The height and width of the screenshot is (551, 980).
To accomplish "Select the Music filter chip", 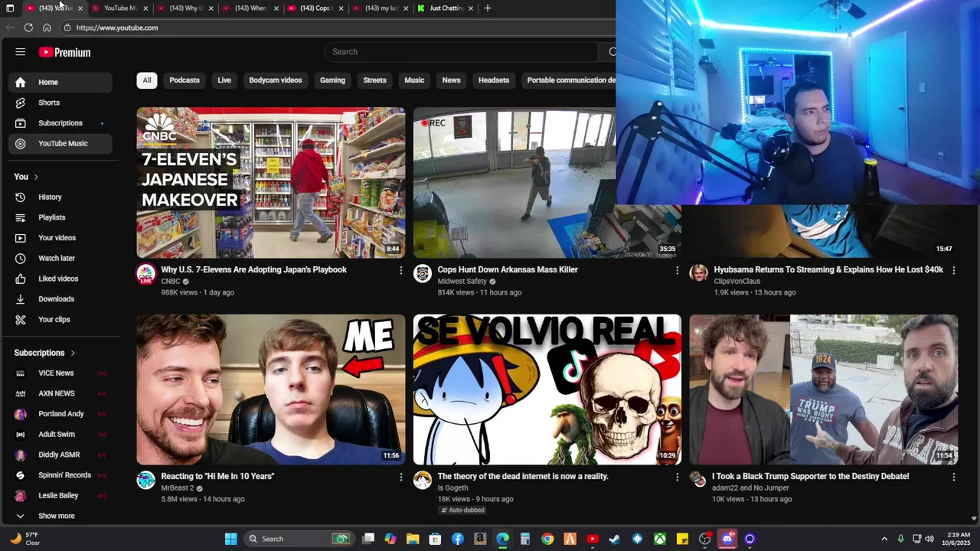I will tap(414, 80).
